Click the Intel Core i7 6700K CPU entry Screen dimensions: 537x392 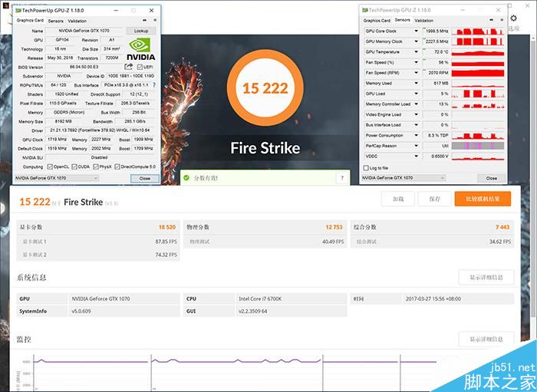[x=260, y=299]
